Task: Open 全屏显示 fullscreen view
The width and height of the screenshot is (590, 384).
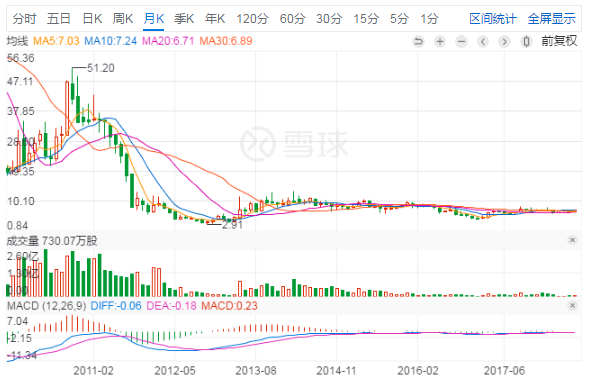Action: pos(552,18)
